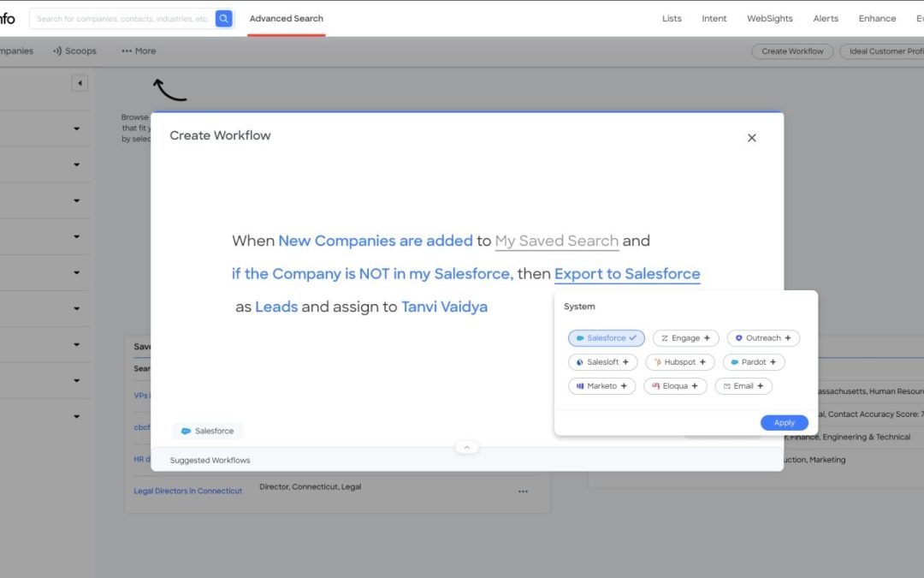Expand the seventh sidebar filter caret
The image size is (924, 578).
point(77,344)
